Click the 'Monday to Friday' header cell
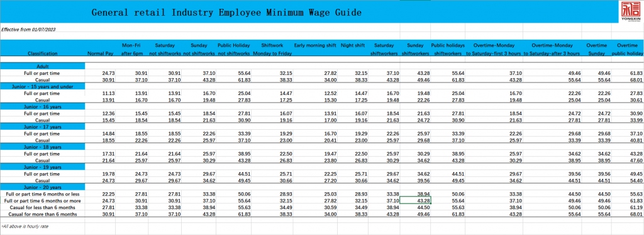The image size is (644, 235). pos(272,53)
